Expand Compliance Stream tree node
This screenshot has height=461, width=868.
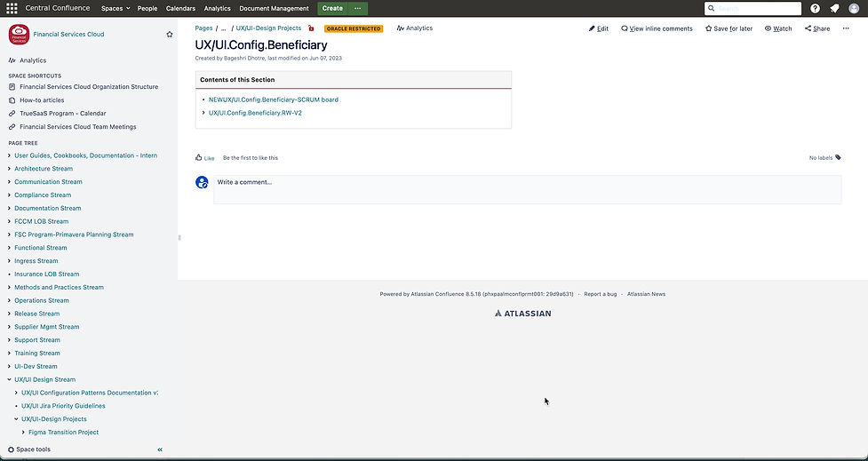(10, 195)
